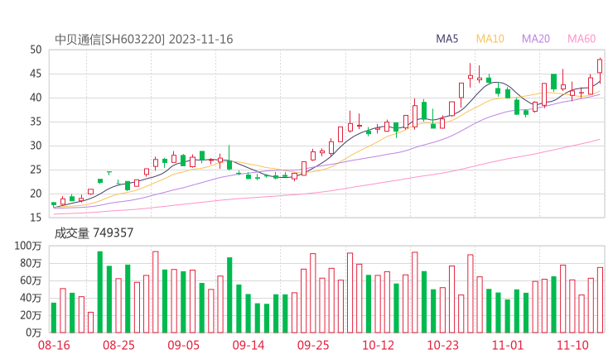Click the 09-25 date axis label

(313, 345)
